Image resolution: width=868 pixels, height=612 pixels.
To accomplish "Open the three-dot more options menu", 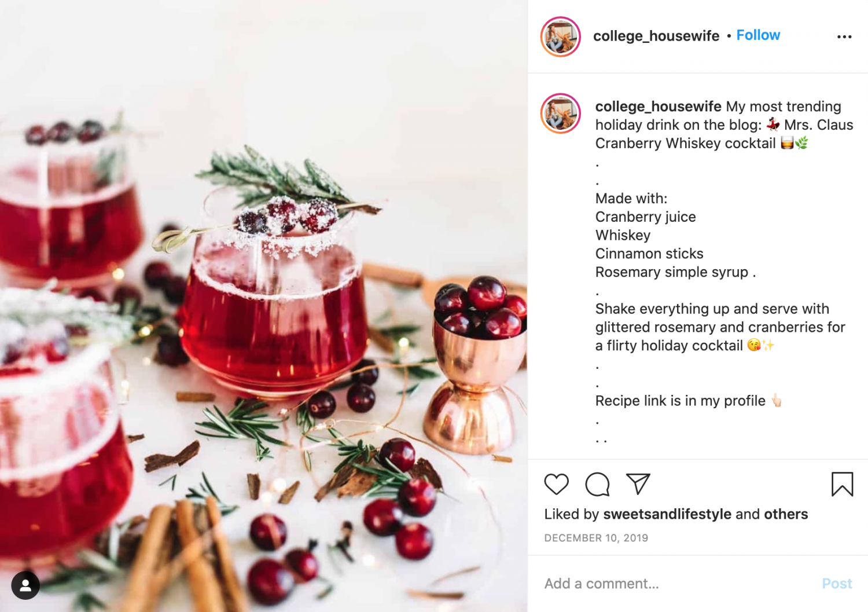I will [844, 36].
